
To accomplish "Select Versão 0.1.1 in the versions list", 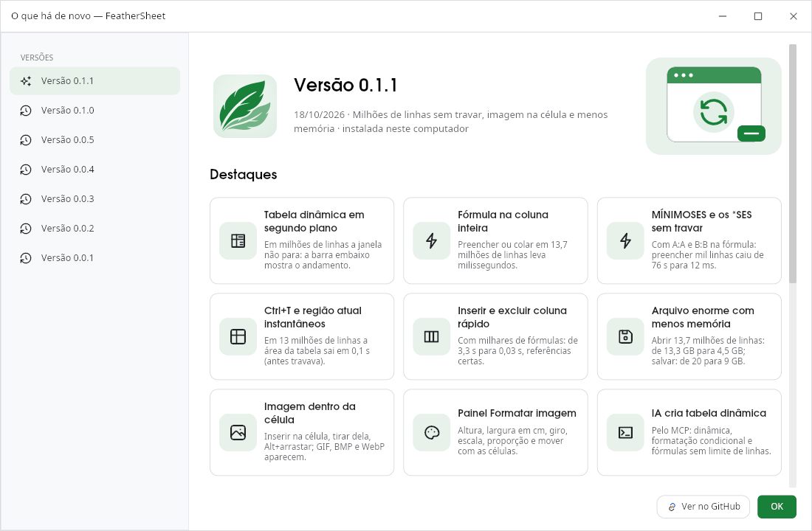I will click(94, 80).
